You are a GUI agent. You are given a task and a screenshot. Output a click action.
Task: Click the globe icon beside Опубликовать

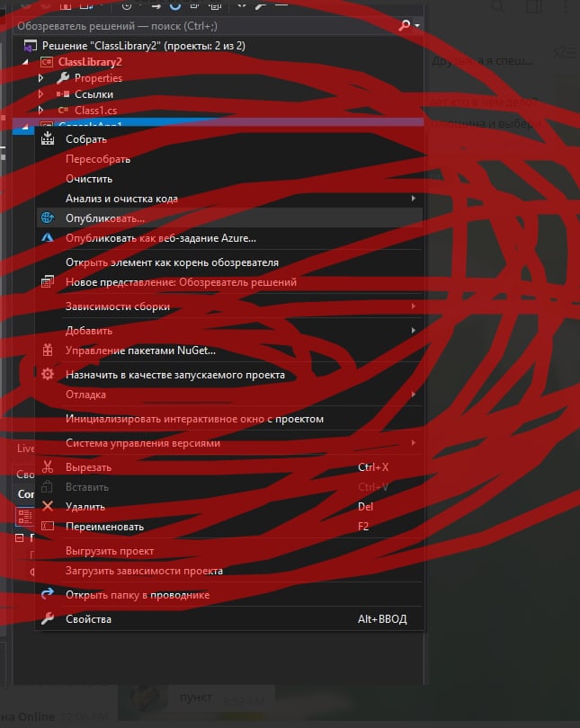point(48,218)
